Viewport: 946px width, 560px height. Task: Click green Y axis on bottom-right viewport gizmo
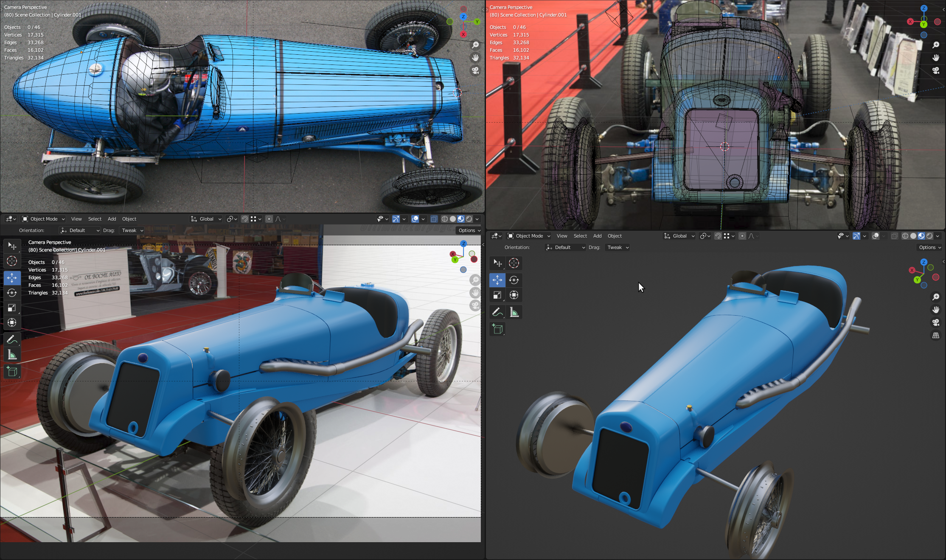coord(917,280)
